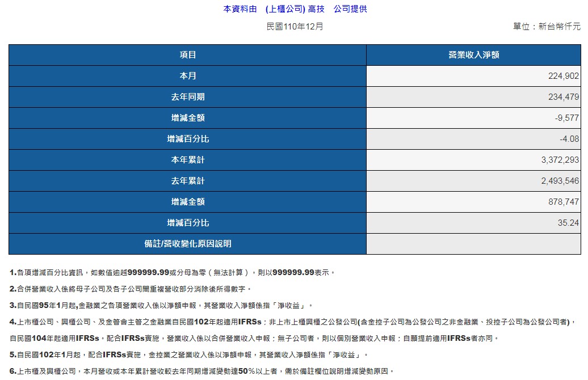Select the 去年累計 row label

coord(187,181)
